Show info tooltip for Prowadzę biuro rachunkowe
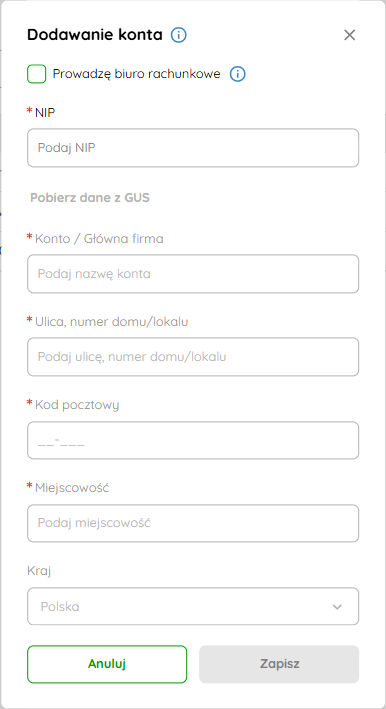Viewport: 386px width, 709px height. coord(238,74)
